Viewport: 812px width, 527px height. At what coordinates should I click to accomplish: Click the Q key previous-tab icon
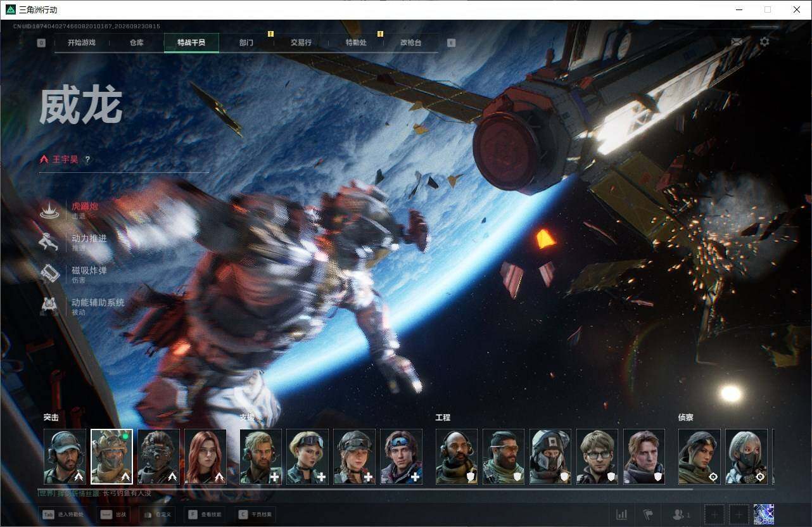tap(41, 42)
